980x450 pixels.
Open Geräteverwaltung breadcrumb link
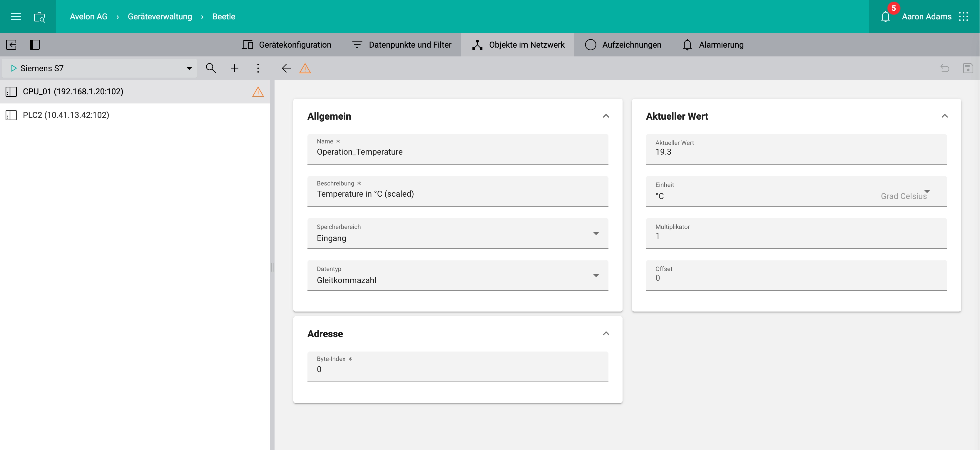click(x=160, y=16)
